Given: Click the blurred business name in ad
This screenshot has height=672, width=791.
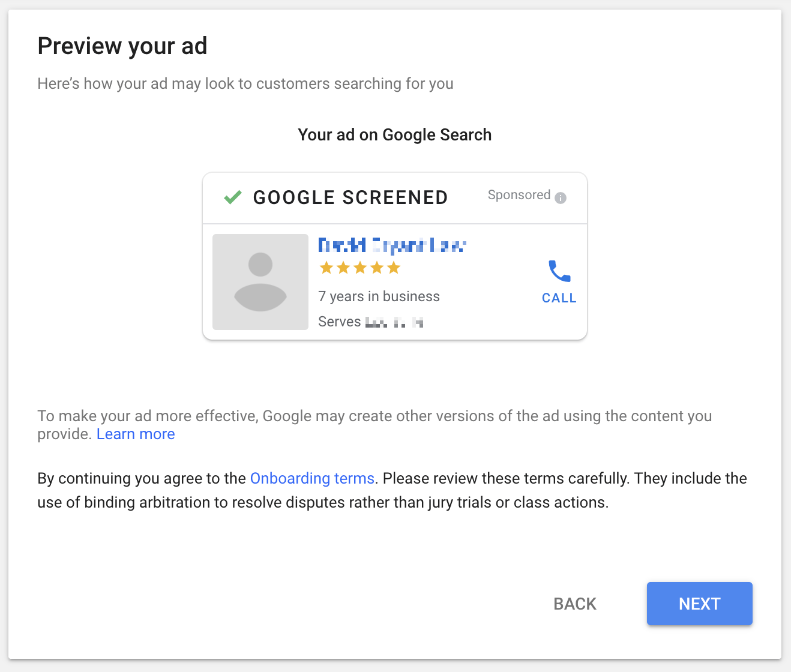Looking at the screenshot, I should [392, 245].
